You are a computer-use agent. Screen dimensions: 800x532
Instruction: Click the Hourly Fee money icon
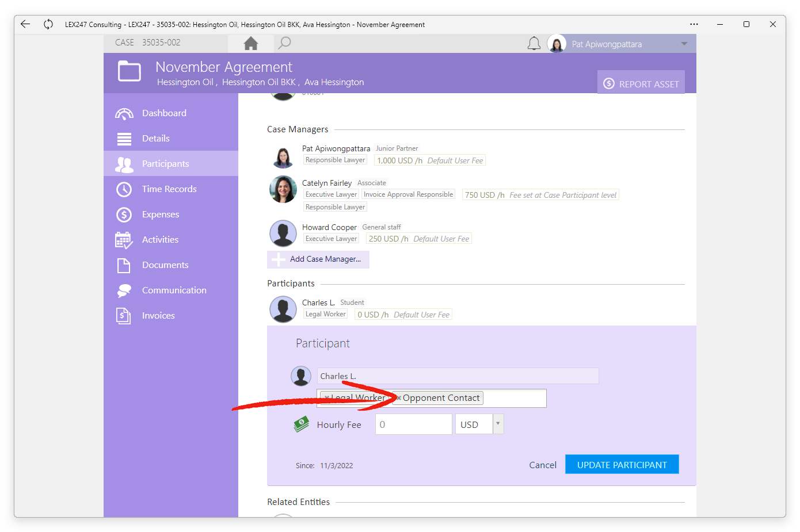302,424
